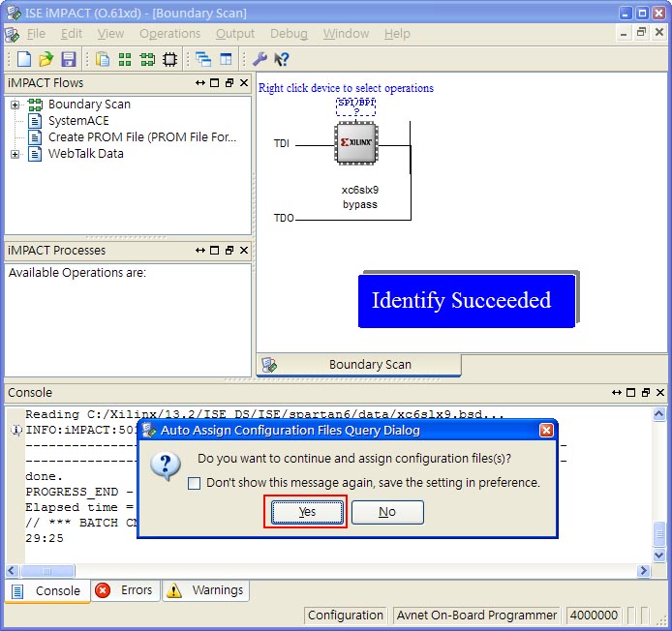Switch to the Errors tab
Viewport: 672px width, 631px height.
125,590
